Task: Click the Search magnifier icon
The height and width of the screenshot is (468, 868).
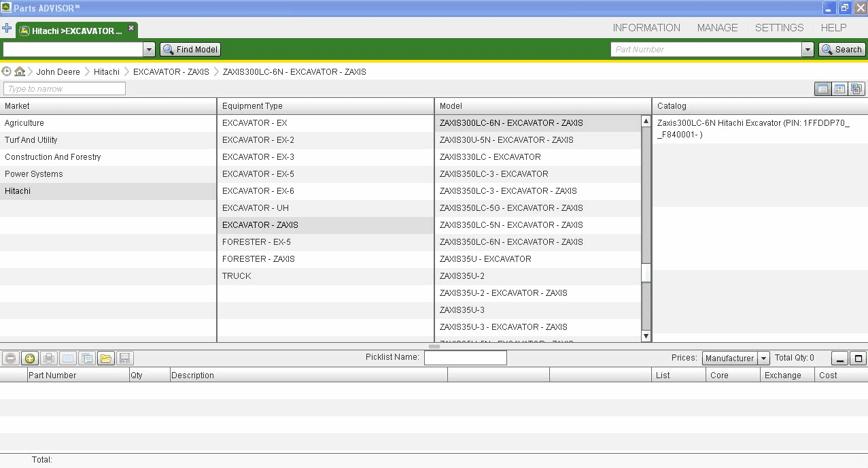Action: tap(825, 49)
